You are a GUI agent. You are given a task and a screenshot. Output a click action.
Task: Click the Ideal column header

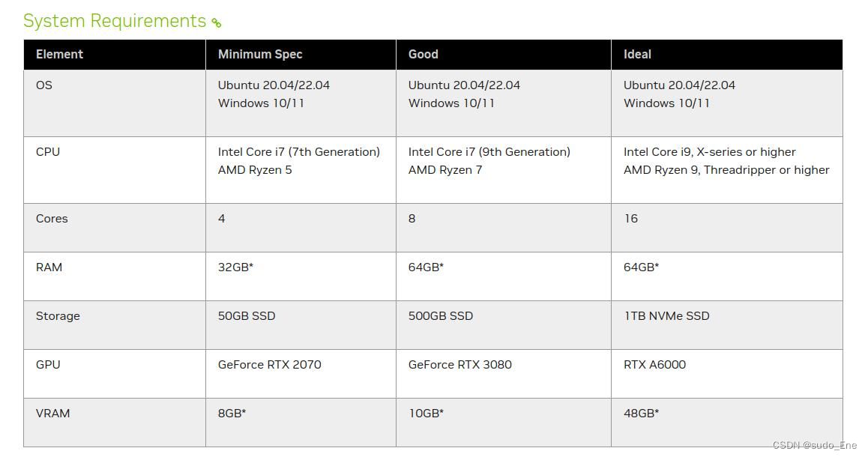point(637,54)
